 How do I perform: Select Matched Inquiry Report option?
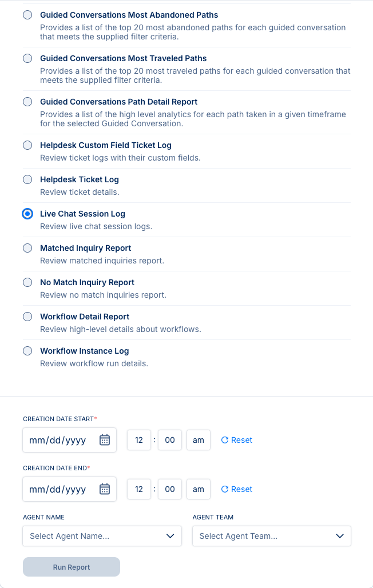point(27,248)
